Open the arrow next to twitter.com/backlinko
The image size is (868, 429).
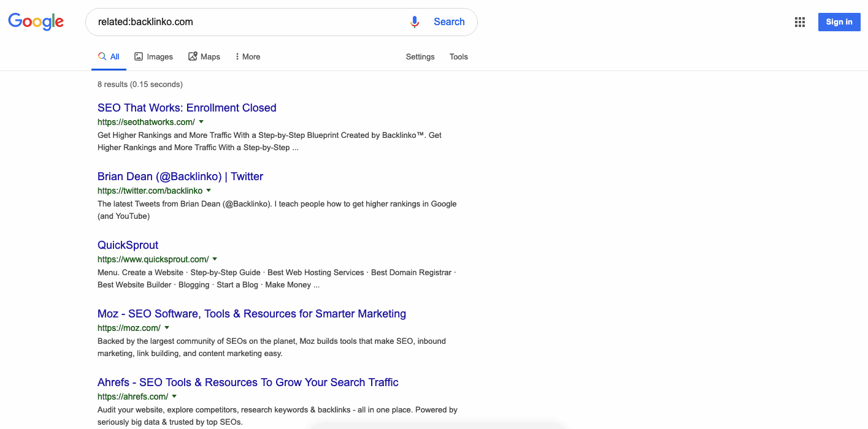tap(209, 191)
